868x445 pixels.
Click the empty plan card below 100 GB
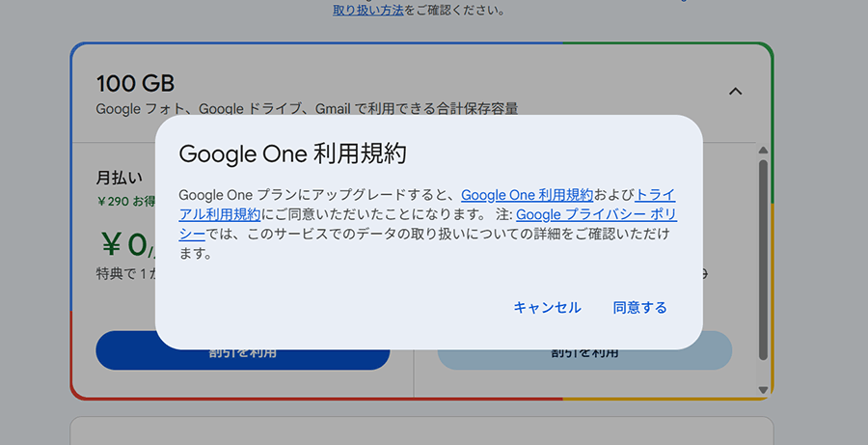(x=421, y=431)
